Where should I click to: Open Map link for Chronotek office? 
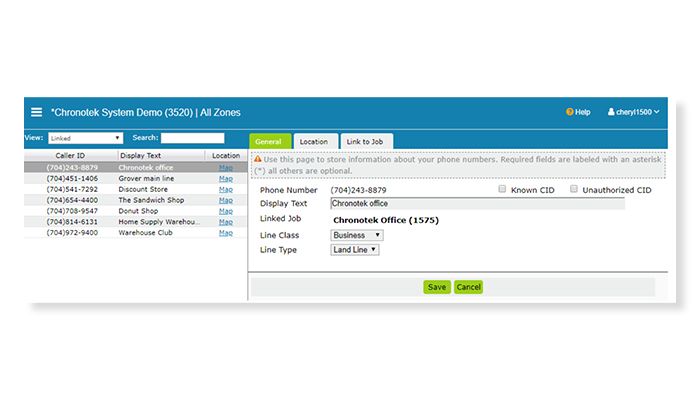pos(226,167)
